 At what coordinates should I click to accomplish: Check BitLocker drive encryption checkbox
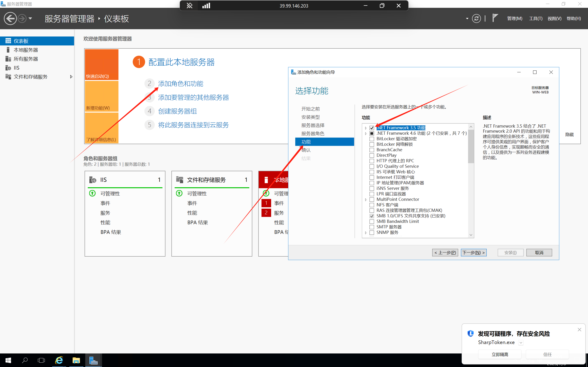[x=372, y=139]
